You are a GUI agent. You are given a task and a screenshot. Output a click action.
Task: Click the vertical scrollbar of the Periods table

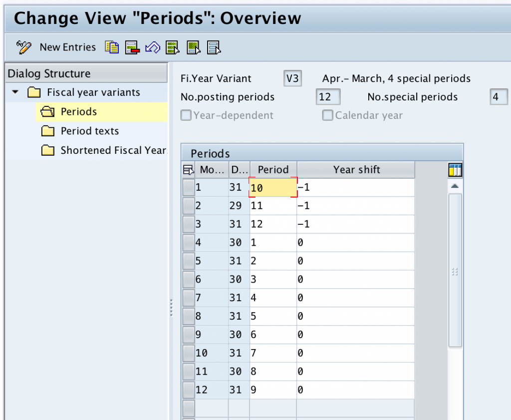pyautogui.click(x=455, y=271)
